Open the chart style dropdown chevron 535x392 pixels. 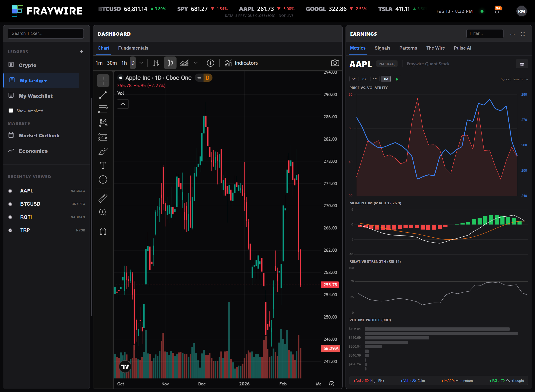[196, 63]
